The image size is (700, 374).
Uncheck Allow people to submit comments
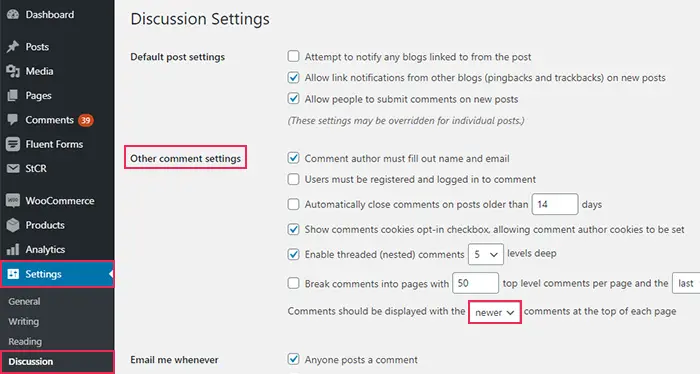pyautogui.click(x=293, y=98)
